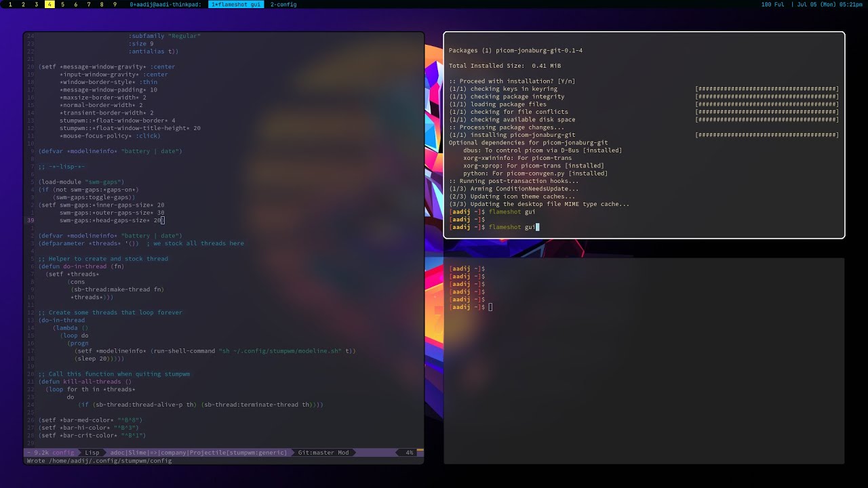Viewport: 868px width, 488px height.
Task: Click the Lisp major mode indicator
Action: click(x=92, y=452)
